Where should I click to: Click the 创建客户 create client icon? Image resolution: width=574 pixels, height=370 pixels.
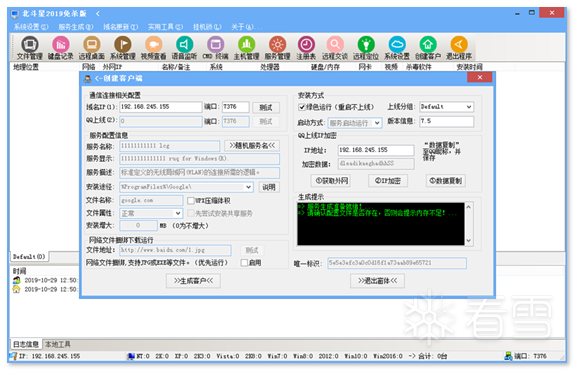pos(428,48)
